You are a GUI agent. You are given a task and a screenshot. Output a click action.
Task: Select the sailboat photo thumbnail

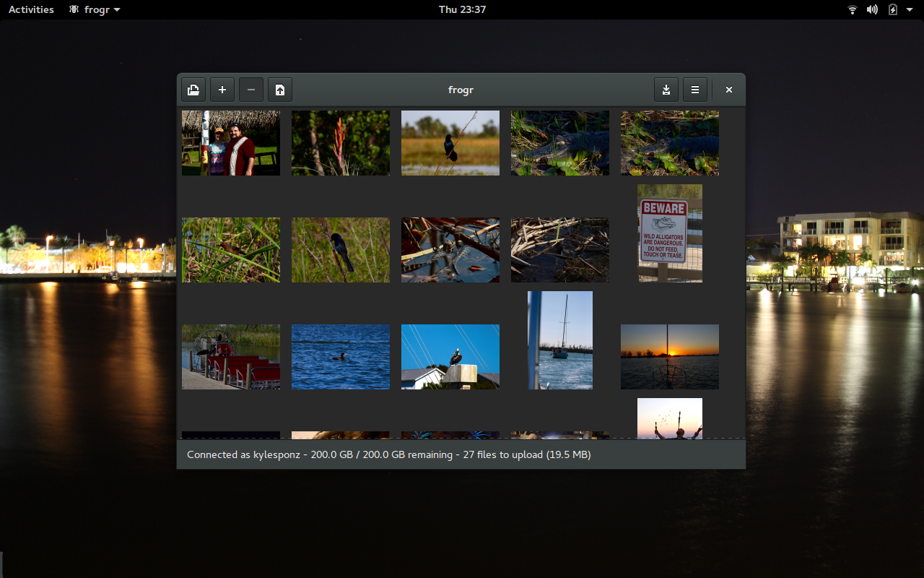pyautogui.click(x=559, y=340)
